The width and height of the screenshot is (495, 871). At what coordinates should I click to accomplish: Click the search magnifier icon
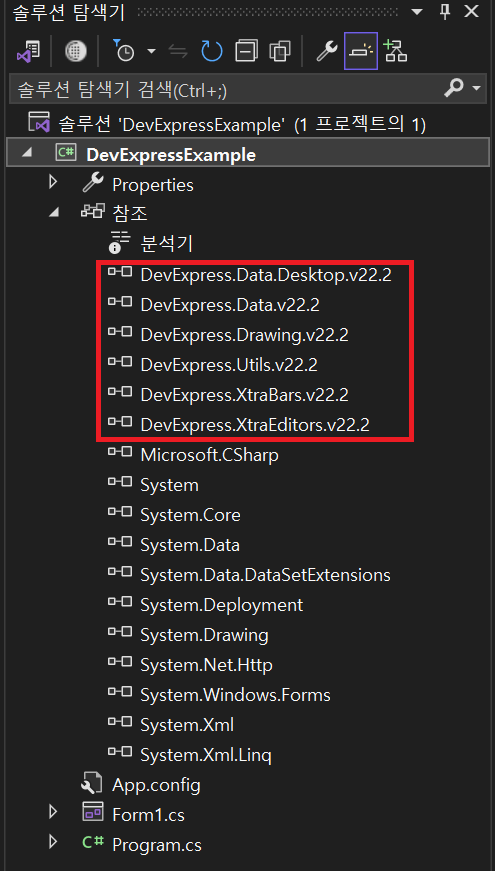[x=454, y=87]
